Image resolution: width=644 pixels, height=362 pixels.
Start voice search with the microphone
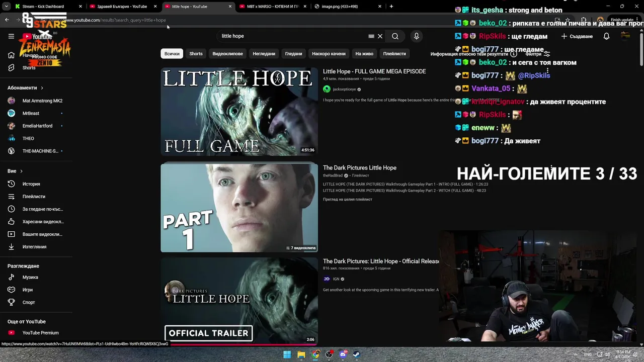(x=416, y=36)
